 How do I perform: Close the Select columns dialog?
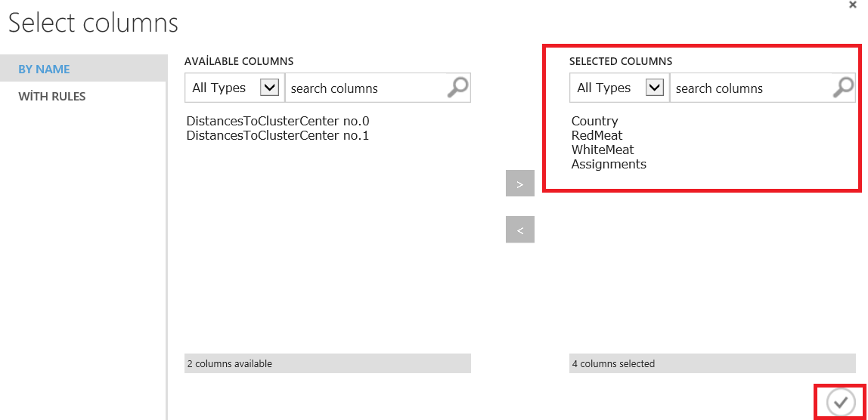click(852, 5)
